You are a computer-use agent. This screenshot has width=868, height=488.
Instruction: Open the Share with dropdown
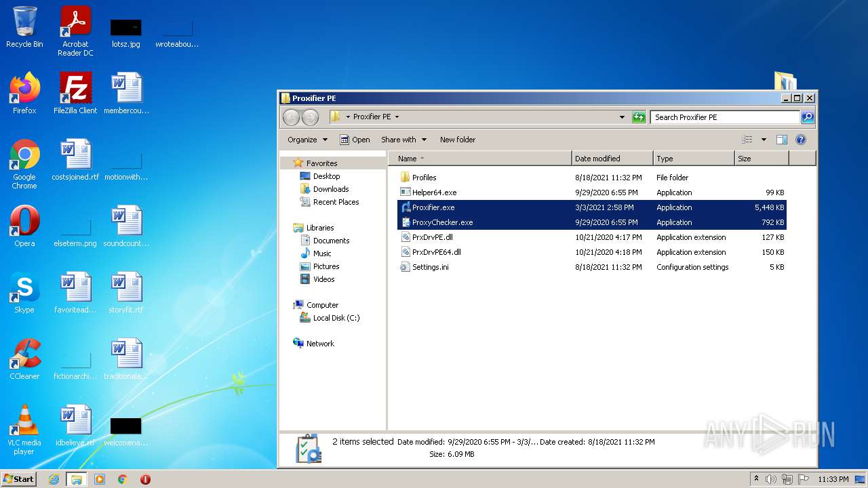[x=404, y=140]
